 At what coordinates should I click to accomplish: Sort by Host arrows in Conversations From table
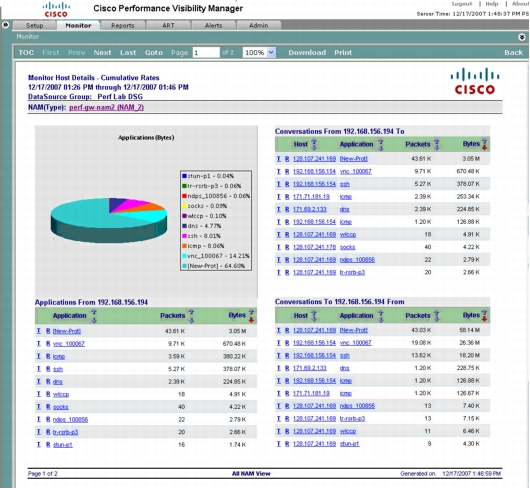[x=314, y=144]
